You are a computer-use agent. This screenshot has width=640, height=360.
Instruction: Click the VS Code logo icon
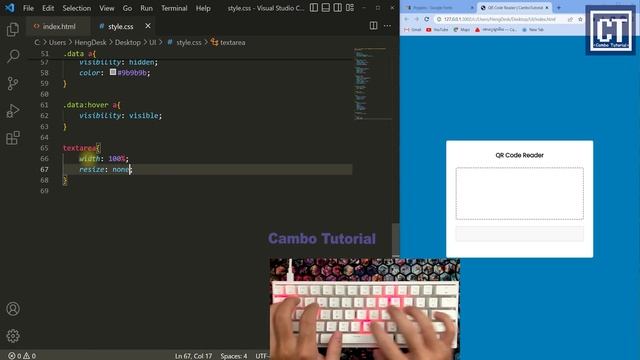[10, 8]
